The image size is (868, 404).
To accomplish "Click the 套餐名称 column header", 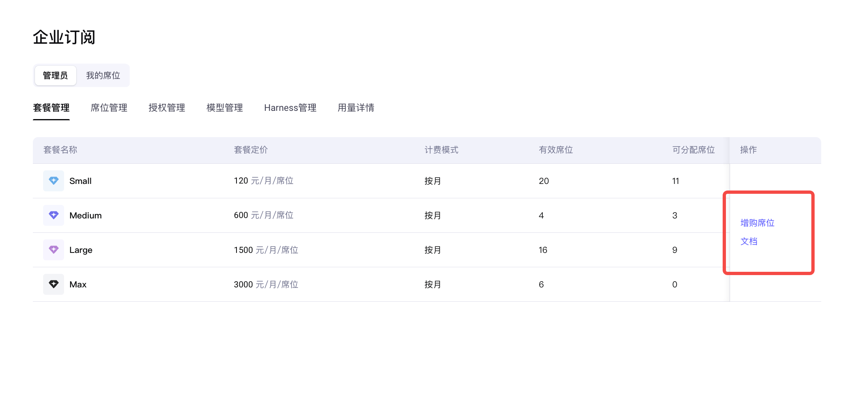I will click(60, 150).
